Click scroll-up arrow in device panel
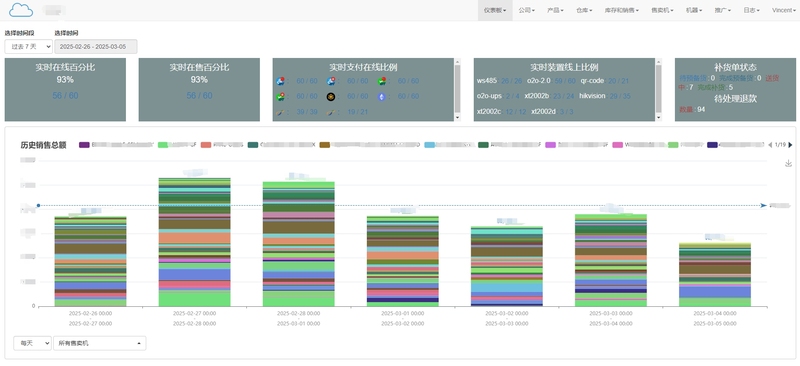 (x=658, y=61)
